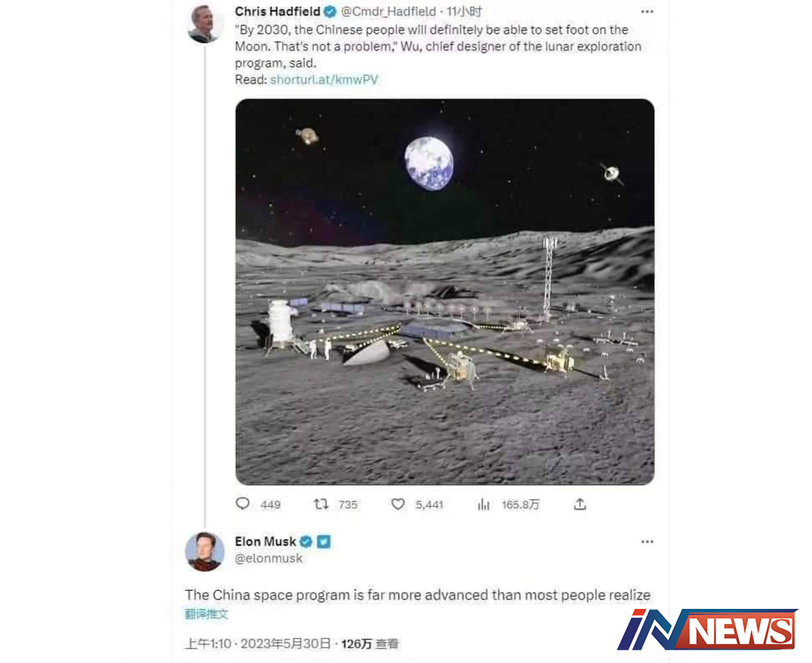Open more options on Chris Hadfield's tweet
Viewport: 812px width, 663px height.
[647, 11]
